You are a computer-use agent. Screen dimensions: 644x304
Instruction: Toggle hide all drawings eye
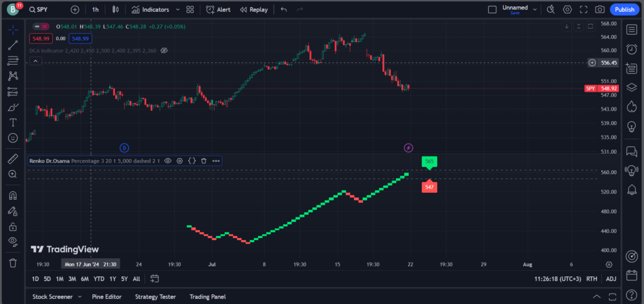[x=13, y=241]
